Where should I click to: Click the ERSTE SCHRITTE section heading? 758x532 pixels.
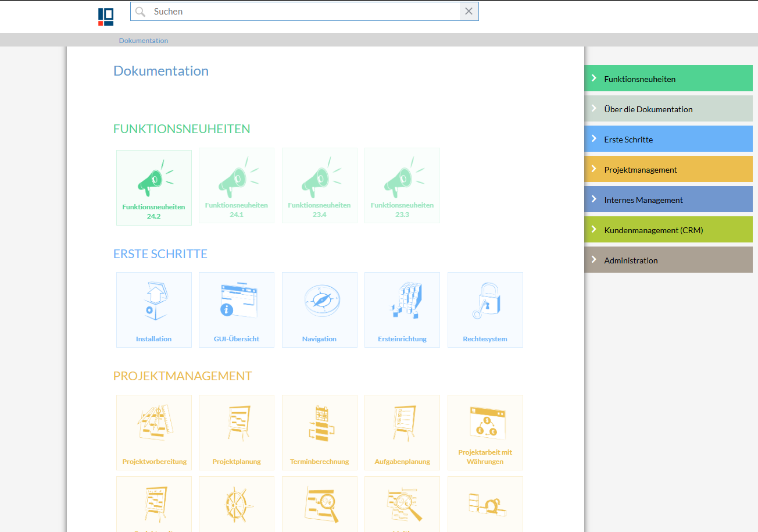click(x=160, y=254)
